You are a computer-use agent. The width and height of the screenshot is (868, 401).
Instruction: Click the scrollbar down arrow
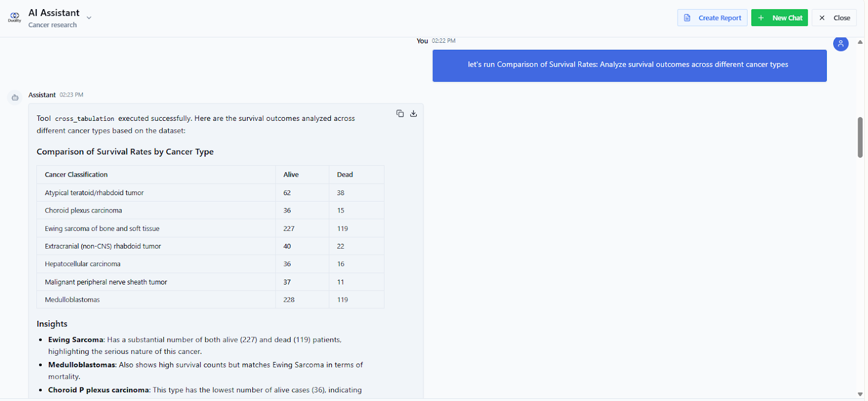click(x=860, y=394)
